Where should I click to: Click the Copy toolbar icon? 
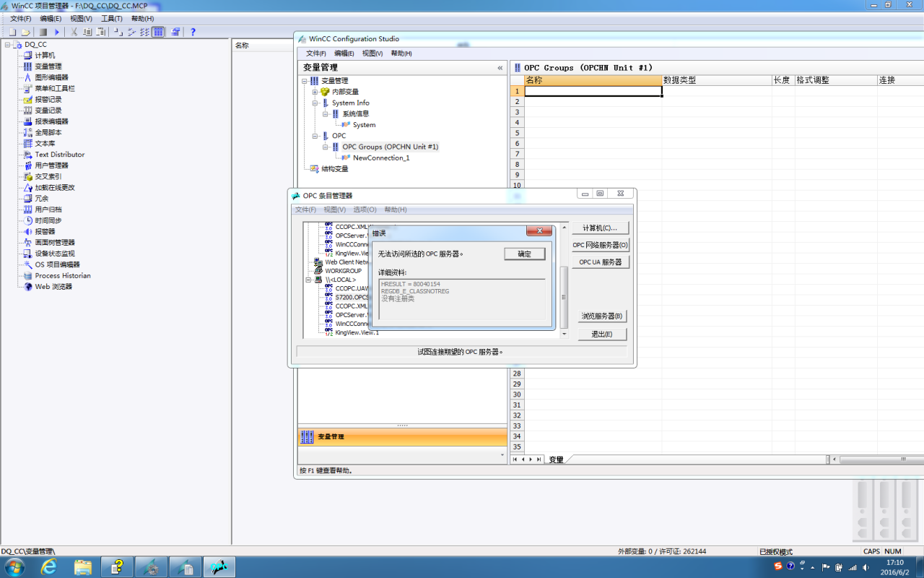[x=87, y=32]
